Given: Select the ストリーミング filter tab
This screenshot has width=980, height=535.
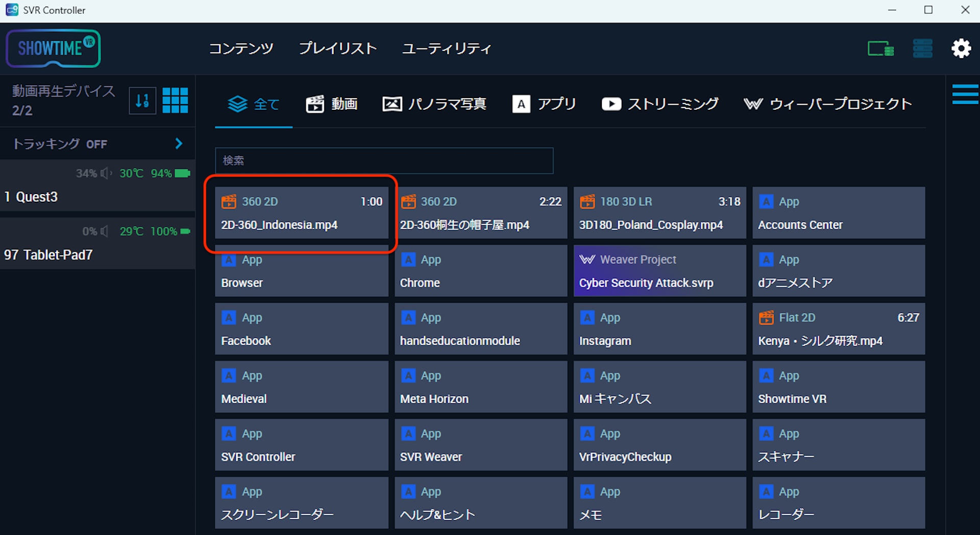Looking at the screenshot, I should tap(660, 104).
